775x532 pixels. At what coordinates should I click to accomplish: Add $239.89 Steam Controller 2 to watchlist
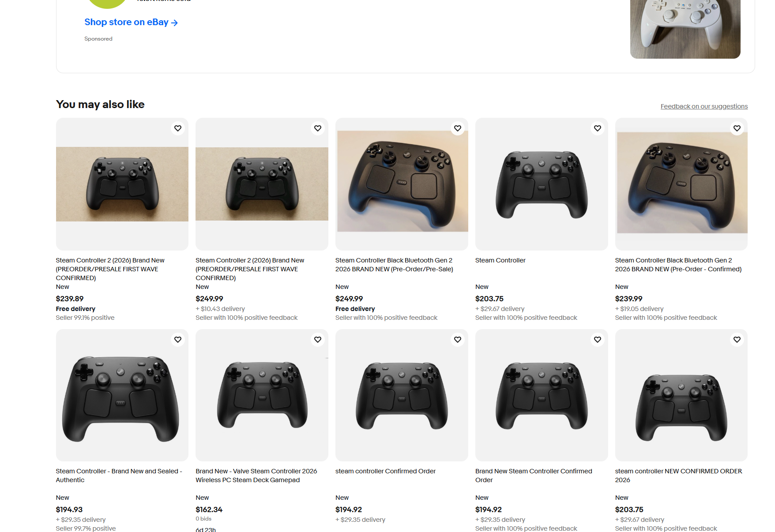click(x=178, y=128)
